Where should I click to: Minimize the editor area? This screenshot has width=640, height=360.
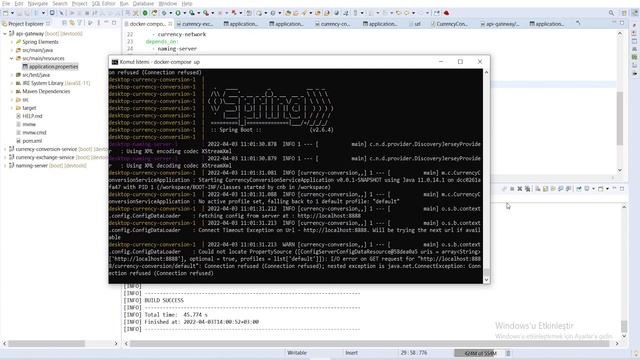point(614,23)
